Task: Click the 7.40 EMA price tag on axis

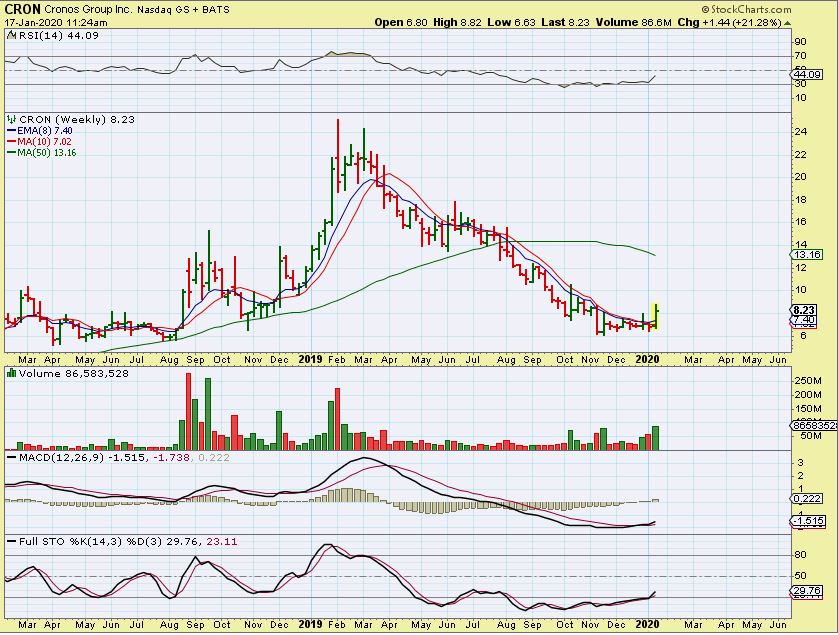Action: coord(804,320)
